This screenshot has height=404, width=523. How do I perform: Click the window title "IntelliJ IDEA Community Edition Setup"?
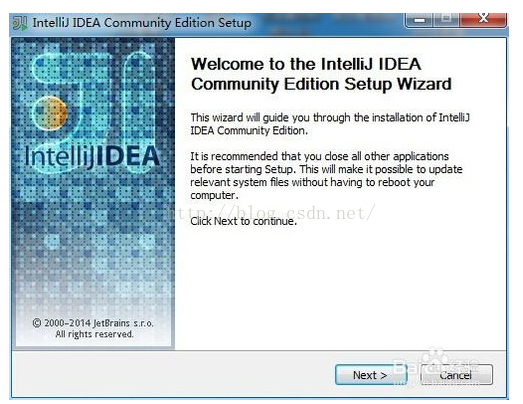[142, 23]
